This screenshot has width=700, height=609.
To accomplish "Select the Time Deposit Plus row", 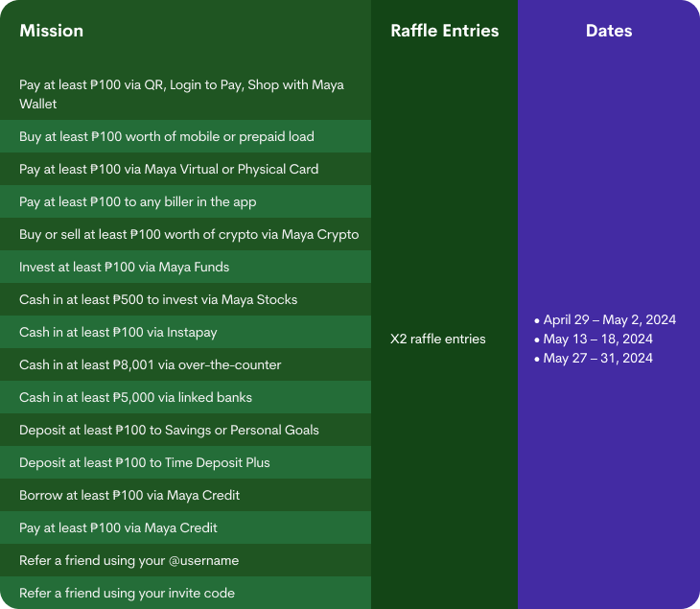I will tap(145, 462).
